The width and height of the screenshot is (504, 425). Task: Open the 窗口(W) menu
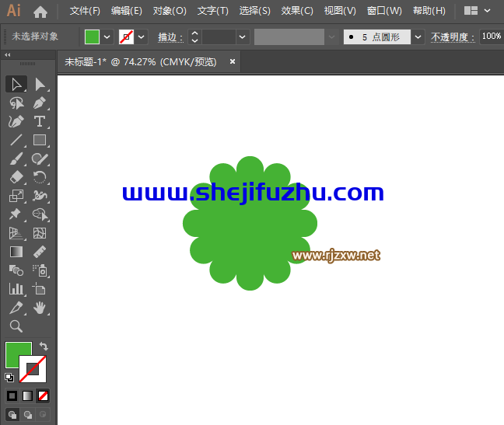coord(384,11)
